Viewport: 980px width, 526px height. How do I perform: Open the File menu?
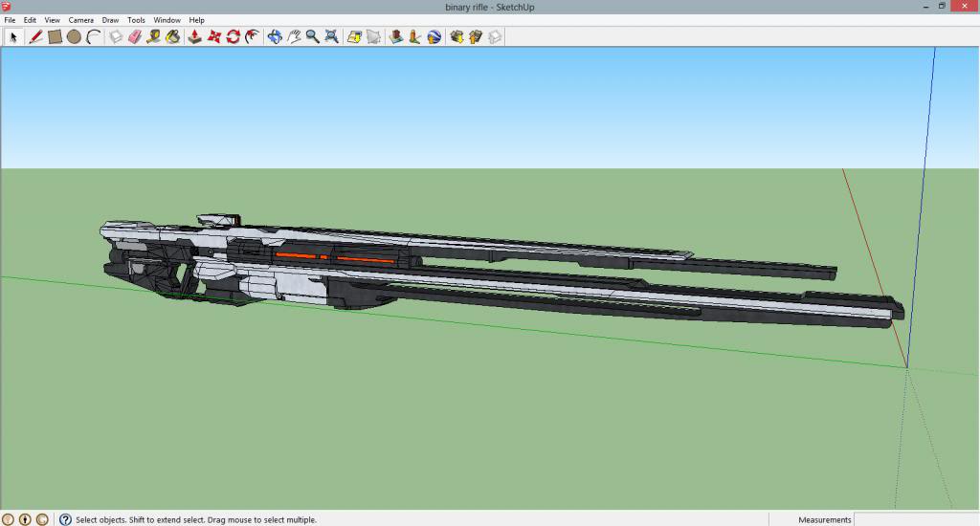coord(10,20)
